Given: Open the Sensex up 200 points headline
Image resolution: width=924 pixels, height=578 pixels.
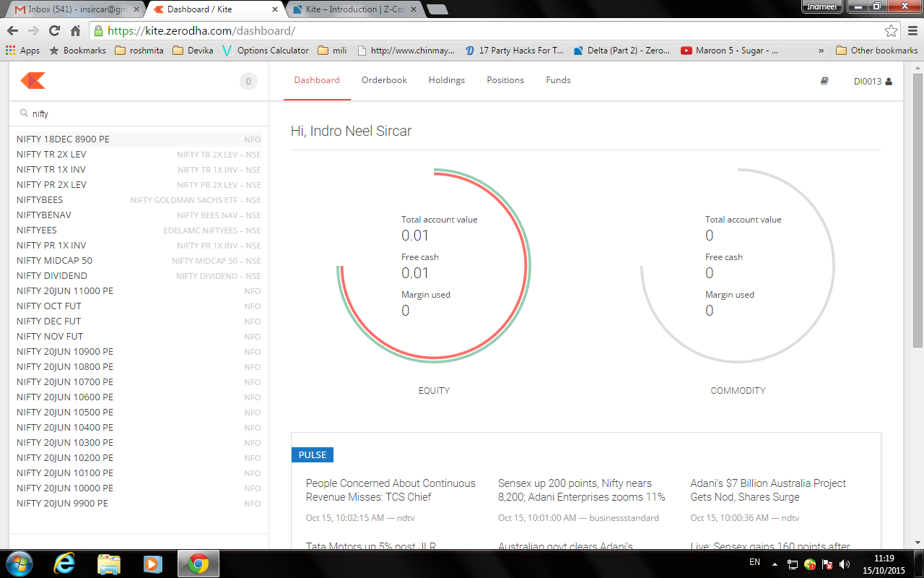Looking at the screenshot, I should pos(582,490).
